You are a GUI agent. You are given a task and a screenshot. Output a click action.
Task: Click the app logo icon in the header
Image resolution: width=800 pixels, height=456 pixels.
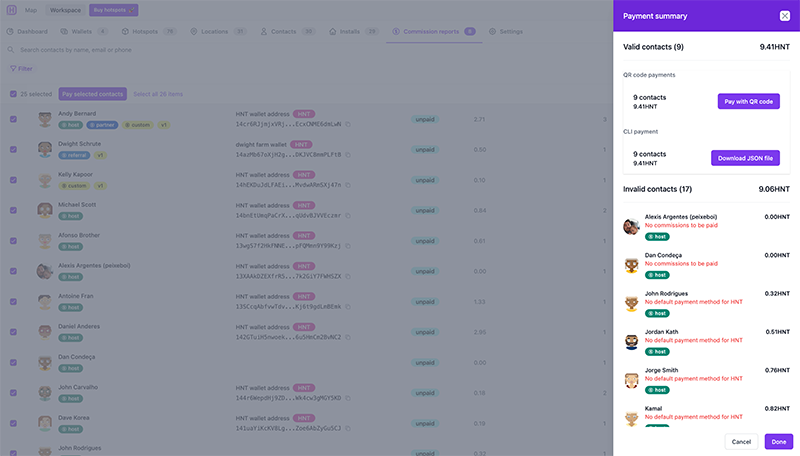click(x=12, y=10)
